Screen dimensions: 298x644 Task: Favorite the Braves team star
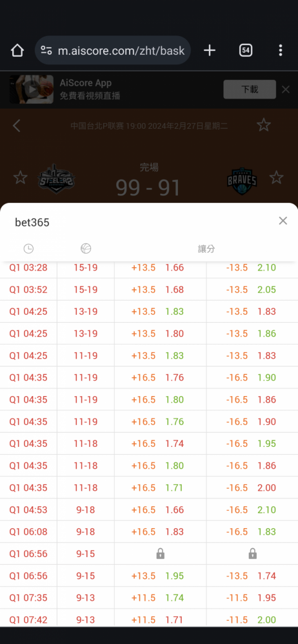(x=277, y=178)
